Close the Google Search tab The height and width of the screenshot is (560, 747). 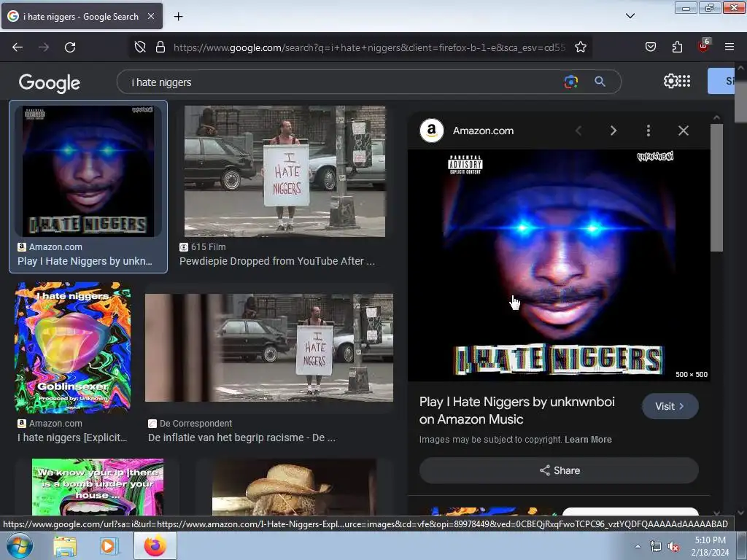click(x=150, y=16)
